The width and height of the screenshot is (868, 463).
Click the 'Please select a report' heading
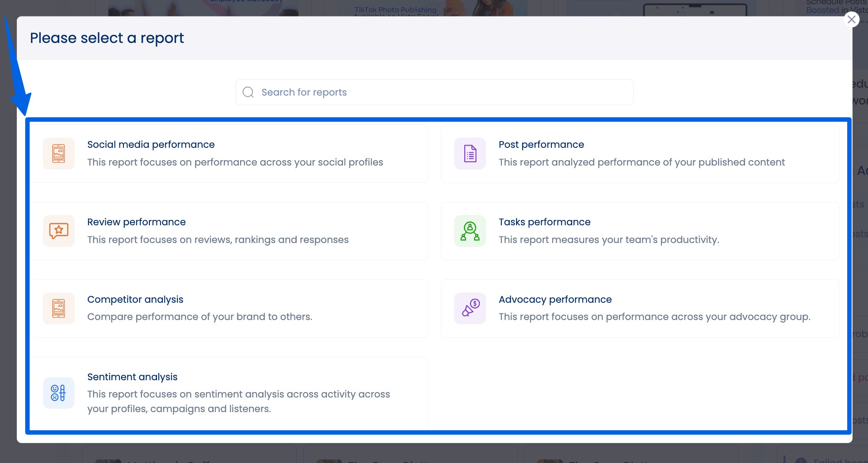click(107, 38)
